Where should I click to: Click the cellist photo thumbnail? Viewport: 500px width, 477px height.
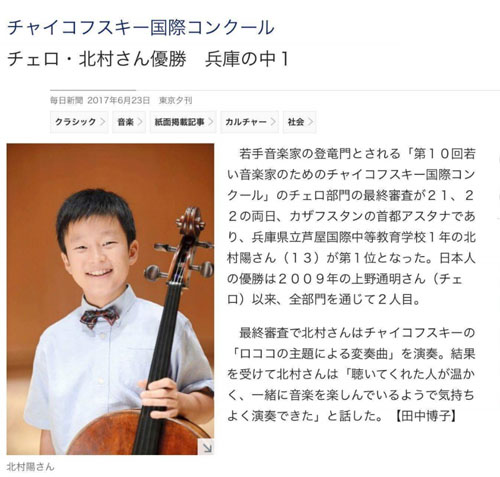click(x=110, y=299)
